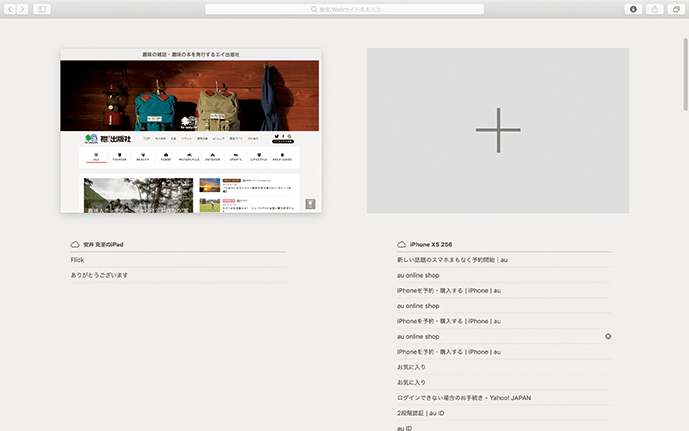689x431 pixels.
Task: Open the first お気に入り iCloud tab
Action: coord(411,367)
